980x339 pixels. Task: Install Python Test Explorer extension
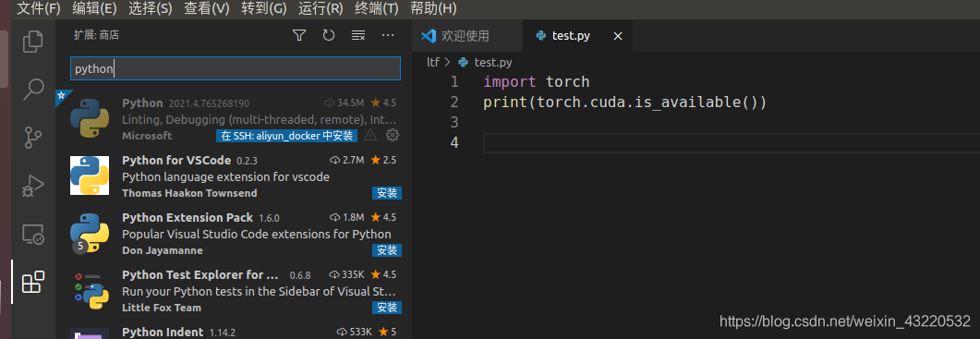pyautogui.click(x=387, y=307)
